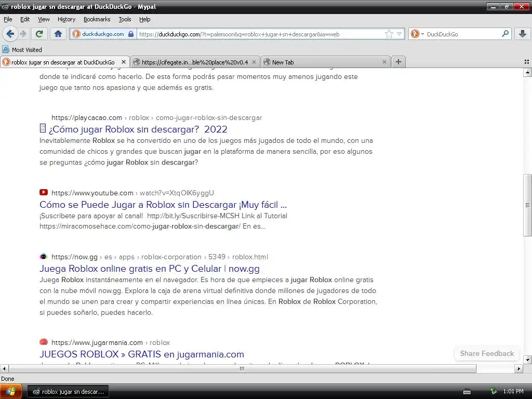Click into the DuckDuckGo search box

[463, 34]
